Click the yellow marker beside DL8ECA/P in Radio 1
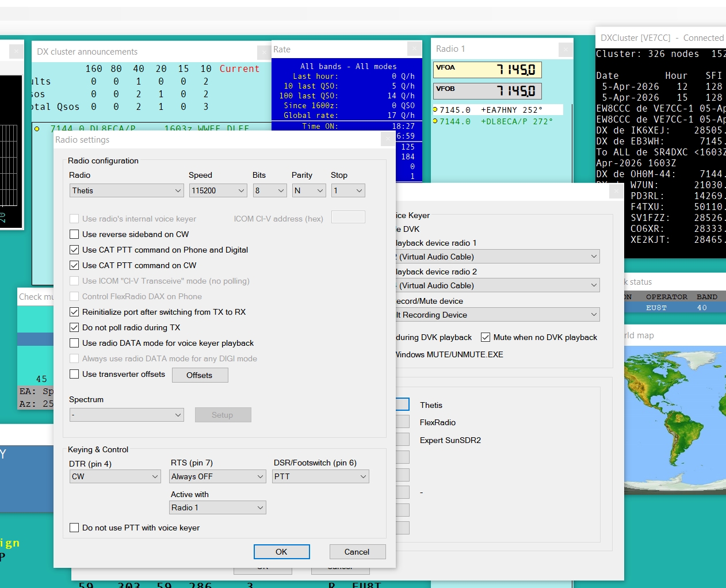This screenshot has width=726, height=588. [x=435, y=121]
